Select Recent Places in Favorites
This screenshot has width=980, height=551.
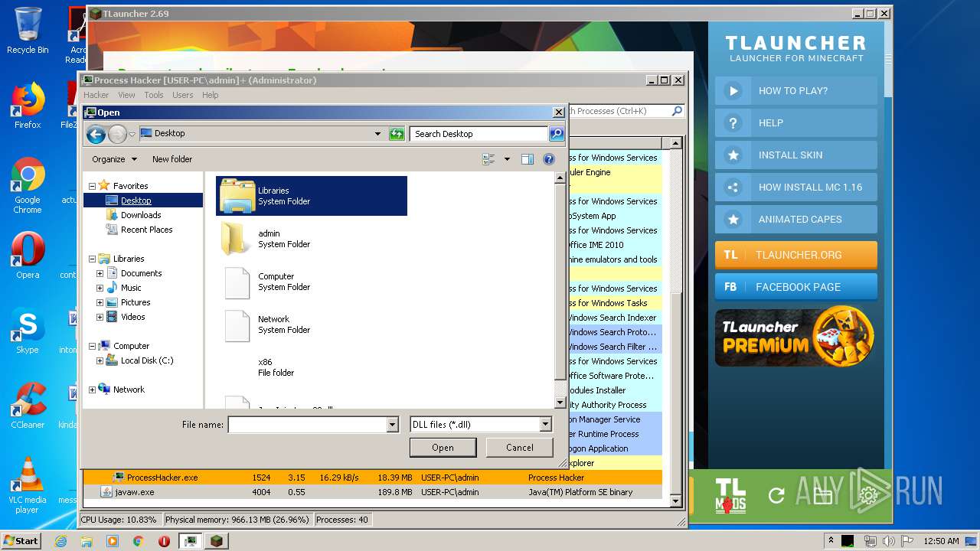(146, 230)
